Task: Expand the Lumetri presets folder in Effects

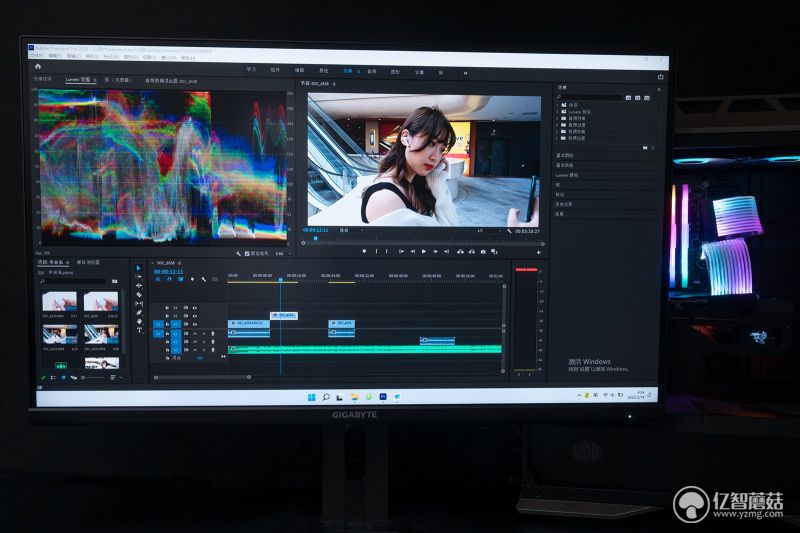Action: tap(557, 111)
